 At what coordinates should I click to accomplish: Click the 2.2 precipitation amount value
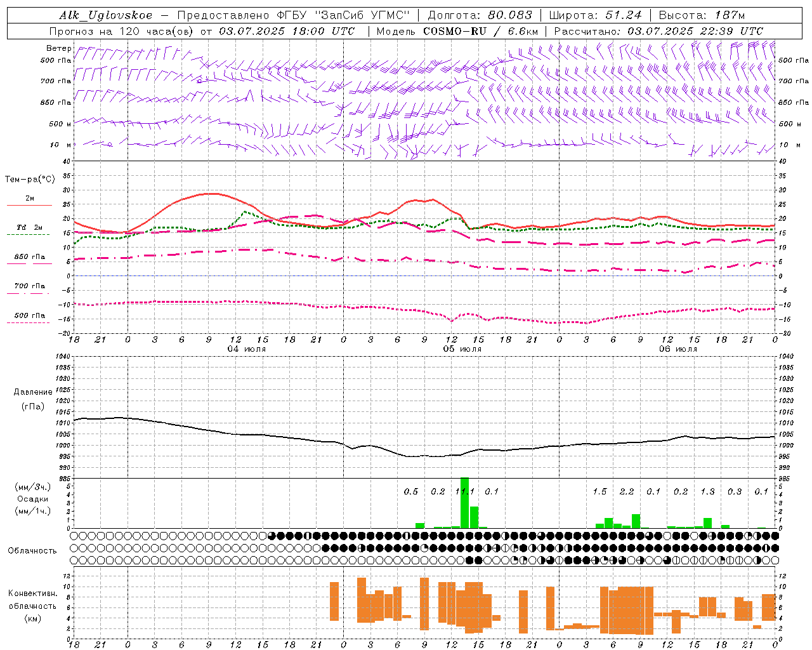[627, 491]
